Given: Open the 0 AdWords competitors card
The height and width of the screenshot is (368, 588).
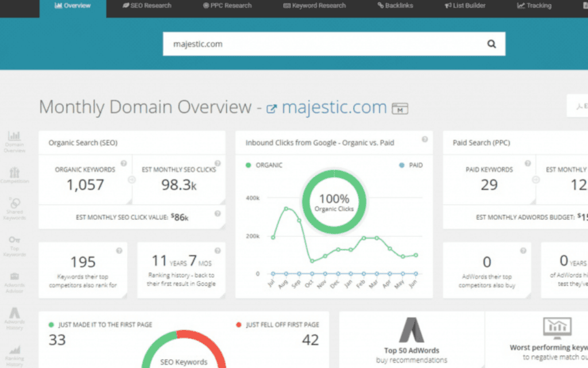Looking at the screenshot, I should [487, 270].
